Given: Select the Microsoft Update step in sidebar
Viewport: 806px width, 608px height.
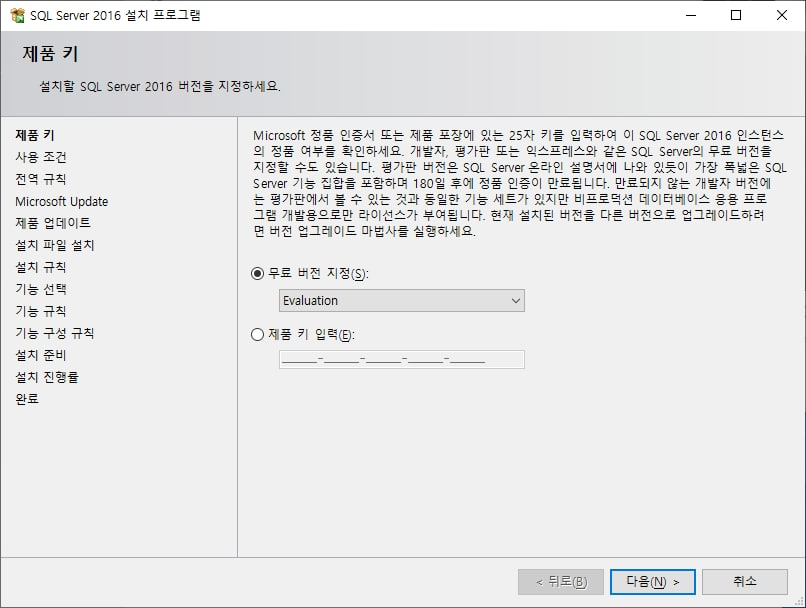Looking at the screenshot, I should pos(62,201).
